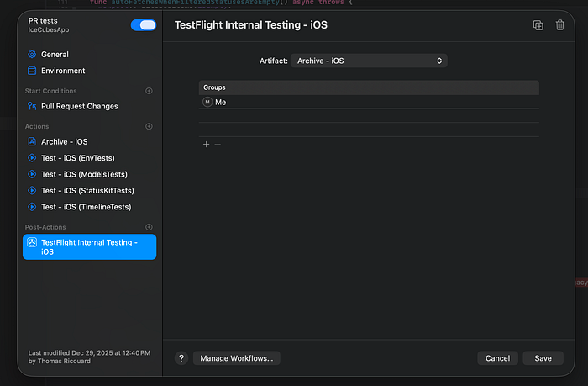Select Test - iOS (TimelineTests) action

tap(89, 207)
